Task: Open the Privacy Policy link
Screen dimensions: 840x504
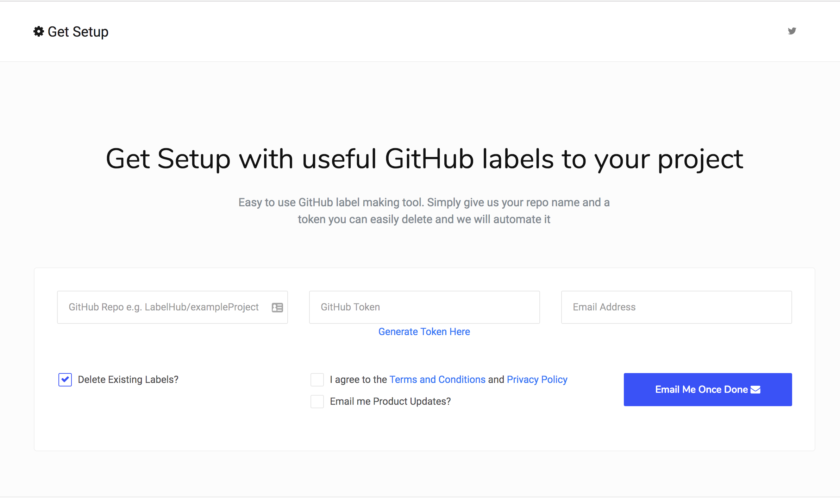Action: (x=537, y=379)
